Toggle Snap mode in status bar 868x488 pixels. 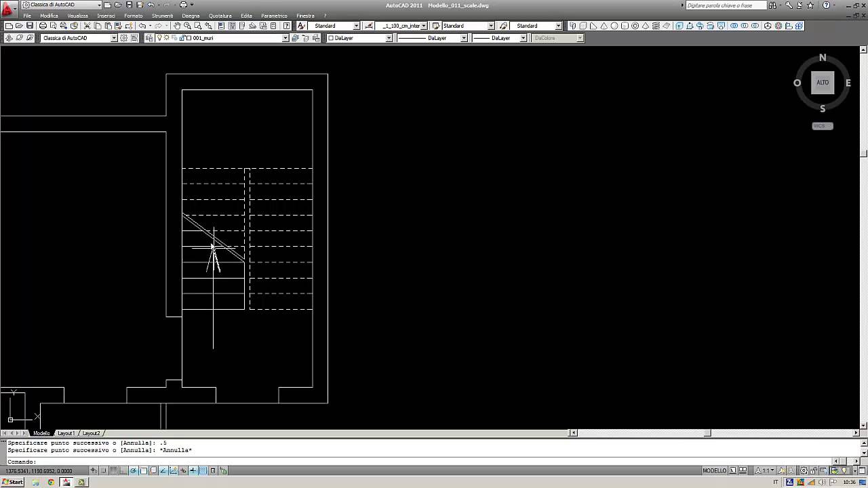(104, 470)
